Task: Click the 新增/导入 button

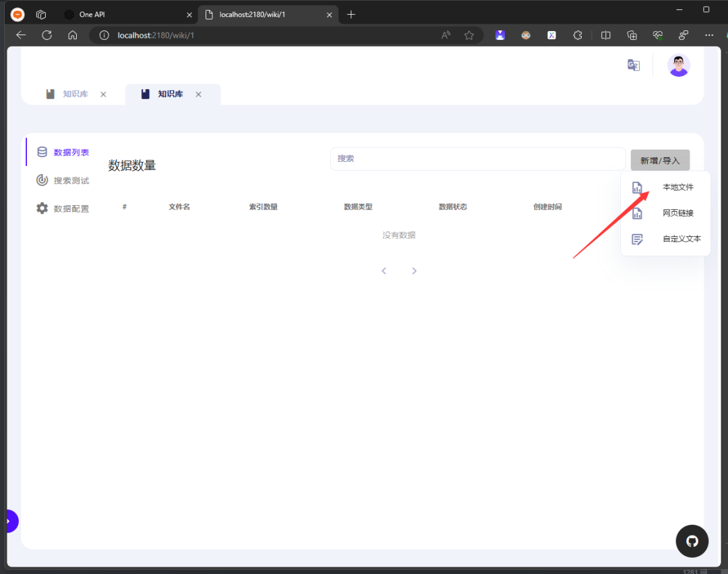Action: [660, 161]
